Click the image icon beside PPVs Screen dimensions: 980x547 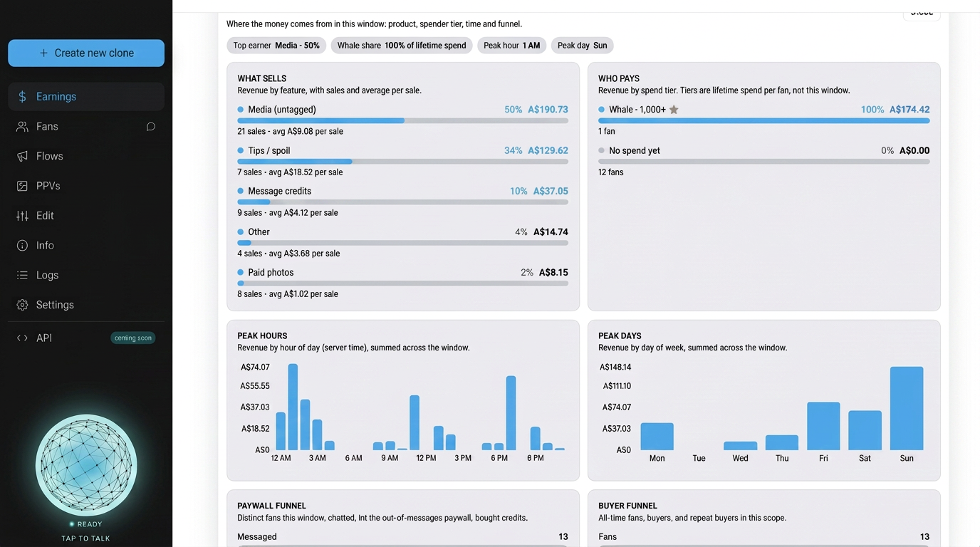(22, 186)
